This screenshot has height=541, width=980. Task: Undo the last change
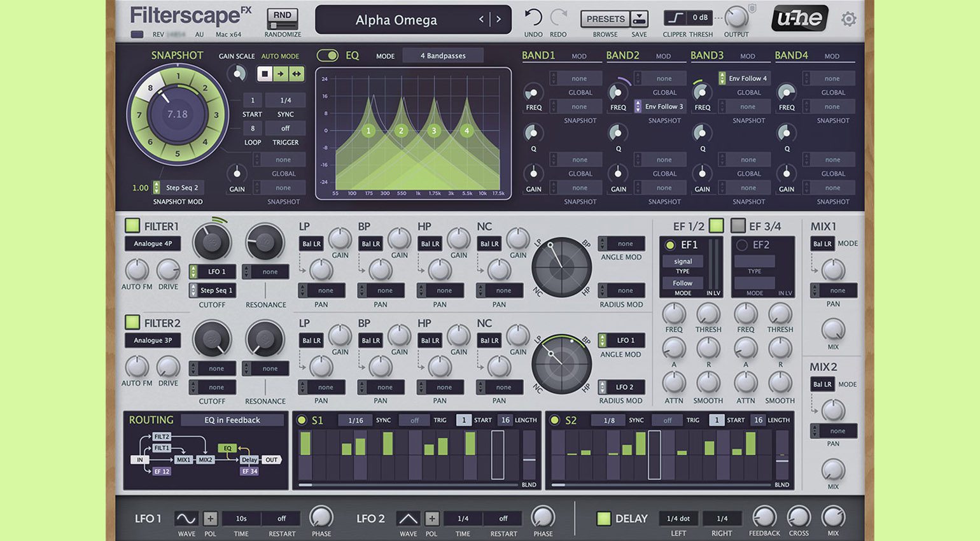pos(533,18)
